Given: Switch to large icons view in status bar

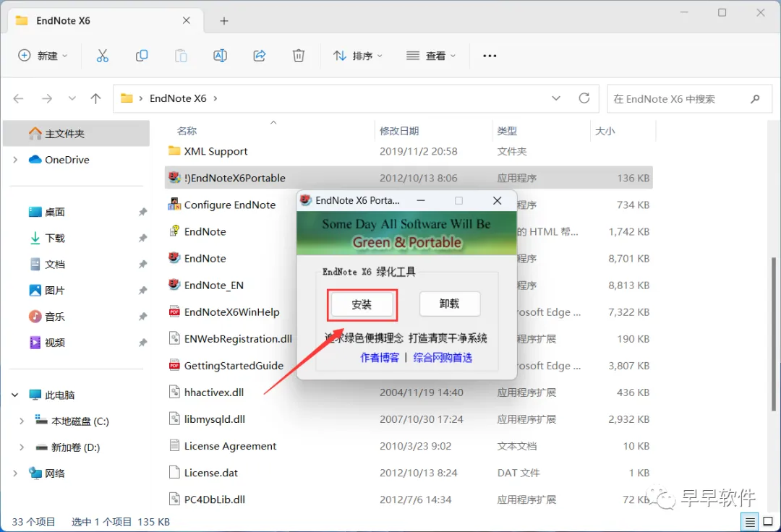Looking at the screenshot, I should tap(768, 522).
